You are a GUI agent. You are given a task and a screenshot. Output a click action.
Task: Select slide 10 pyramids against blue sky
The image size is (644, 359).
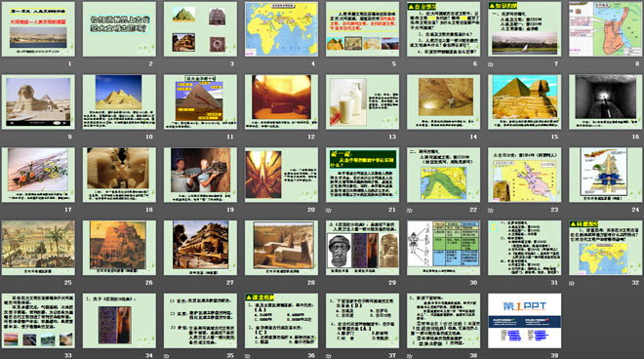[x=119, y=101]
